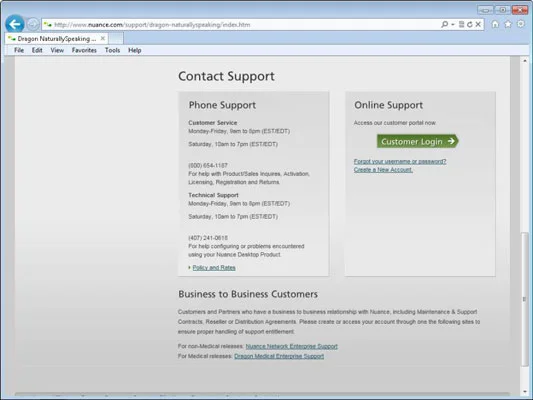
Task: Click the browser Back arrow button
Action: [15, 24]
